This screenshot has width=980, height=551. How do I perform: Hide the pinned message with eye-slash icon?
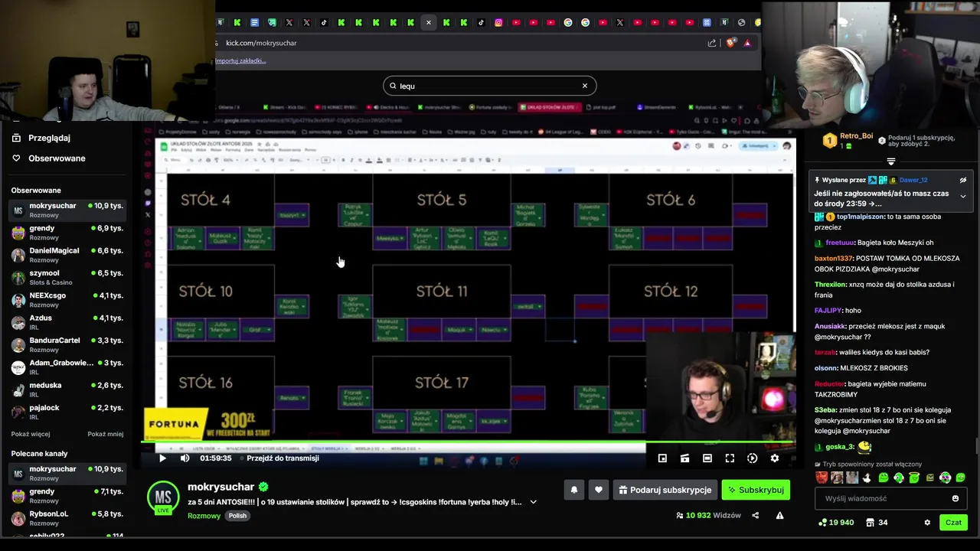(x=962, y=180)
